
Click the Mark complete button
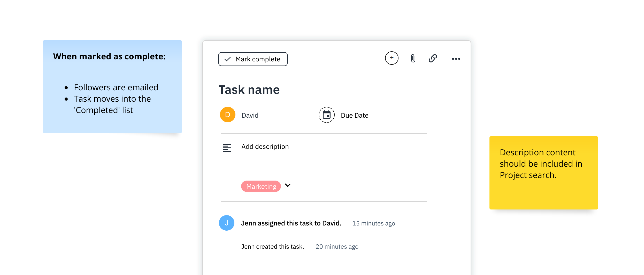click(x=253, y=59)
